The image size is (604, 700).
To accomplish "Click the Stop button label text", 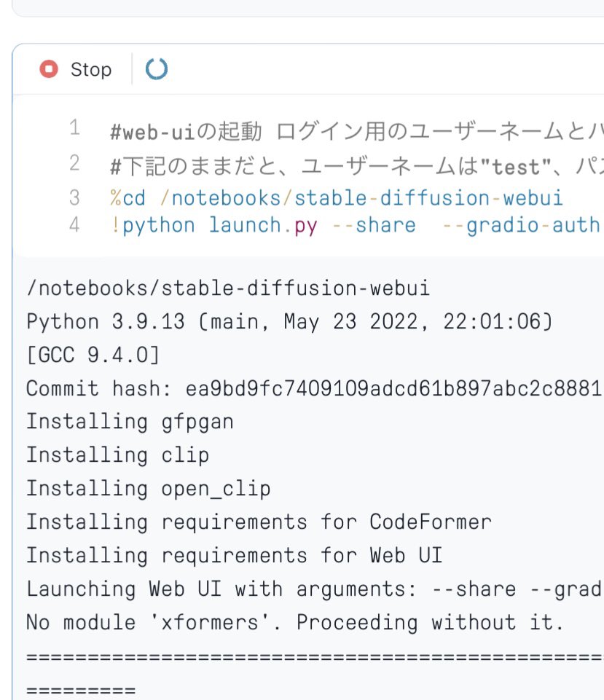I will pos(91,69).
